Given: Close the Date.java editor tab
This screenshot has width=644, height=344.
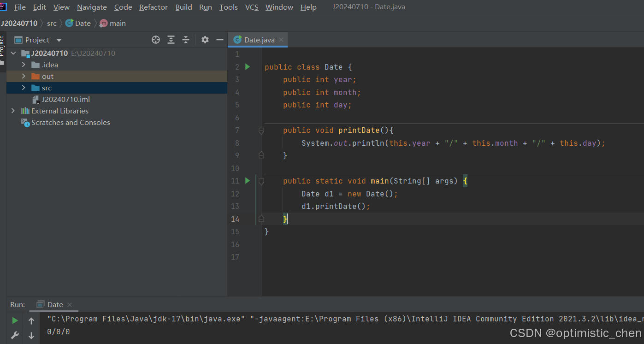Looking at the screenshot, I should 281,40.
